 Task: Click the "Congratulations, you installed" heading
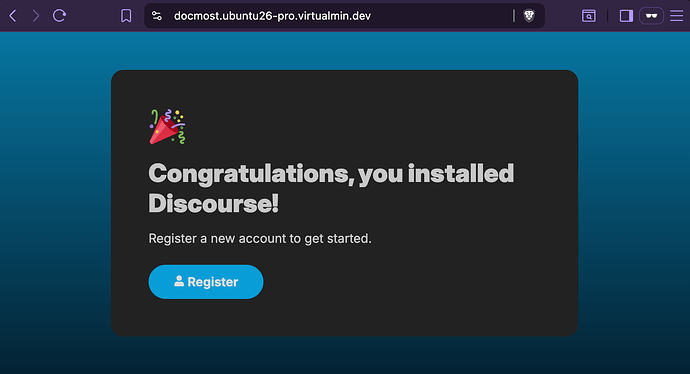click(331, 173)
